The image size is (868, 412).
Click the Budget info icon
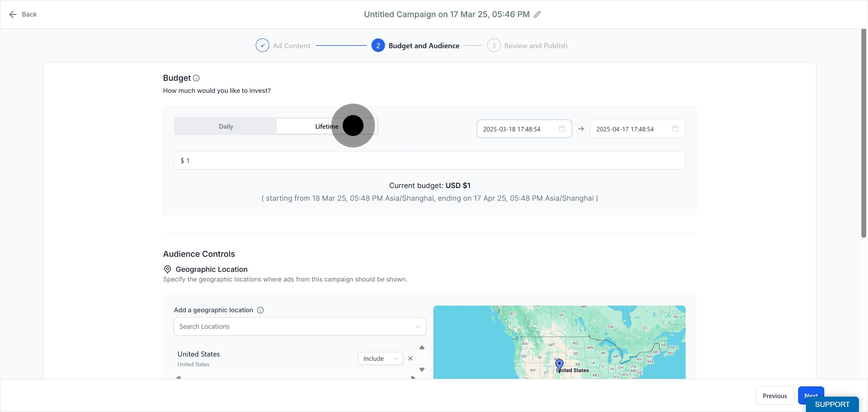[x=196, y=78]
